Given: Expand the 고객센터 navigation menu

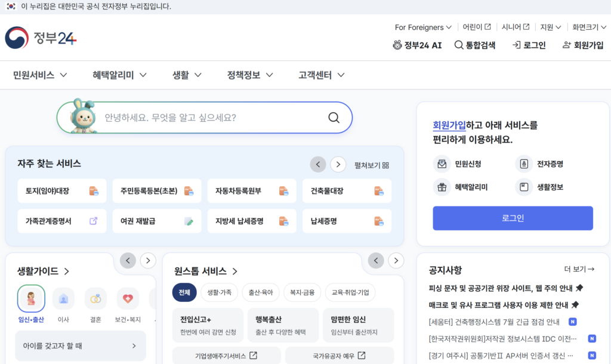Looking at the screenshot, I should (x=322, y=75).
